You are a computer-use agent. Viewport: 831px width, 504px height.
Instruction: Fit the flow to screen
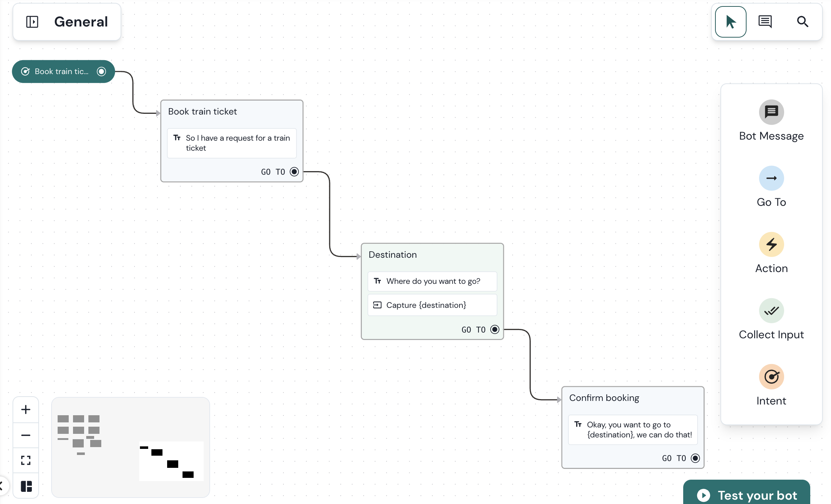click(x=26, y=460)
